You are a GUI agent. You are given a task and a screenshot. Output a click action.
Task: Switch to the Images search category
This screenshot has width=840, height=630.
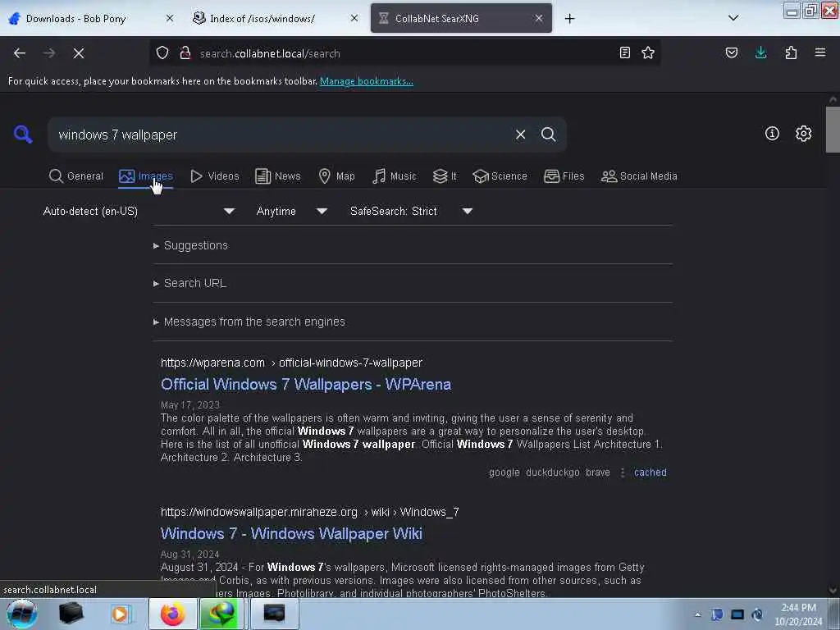coord(146,176)
